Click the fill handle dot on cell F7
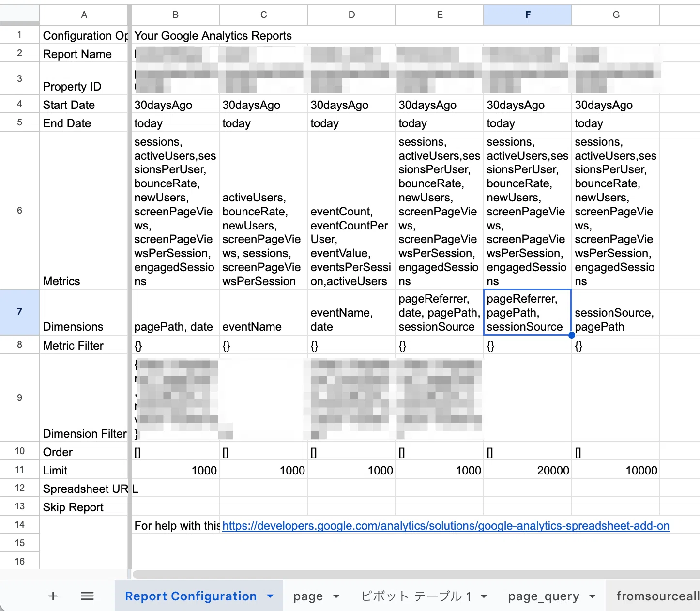 (572, 335)
